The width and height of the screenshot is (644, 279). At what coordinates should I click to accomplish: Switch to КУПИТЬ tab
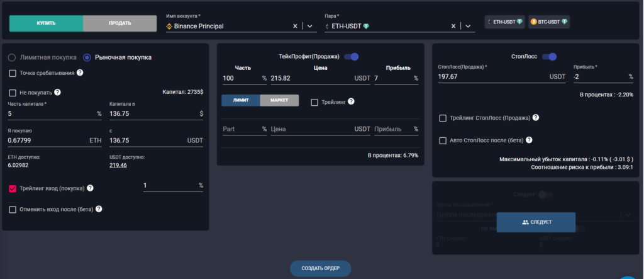click(x=46, y=23)
